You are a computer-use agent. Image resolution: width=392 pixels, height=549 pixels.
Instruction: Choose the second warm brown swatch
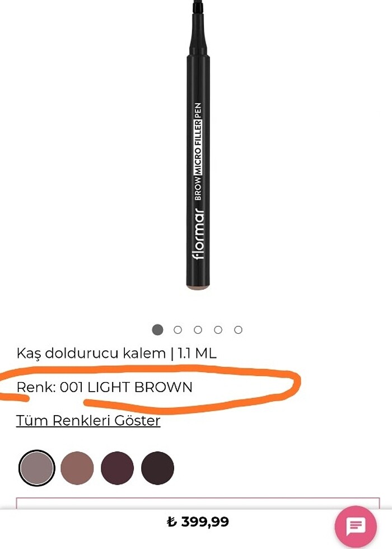(77, 468)
